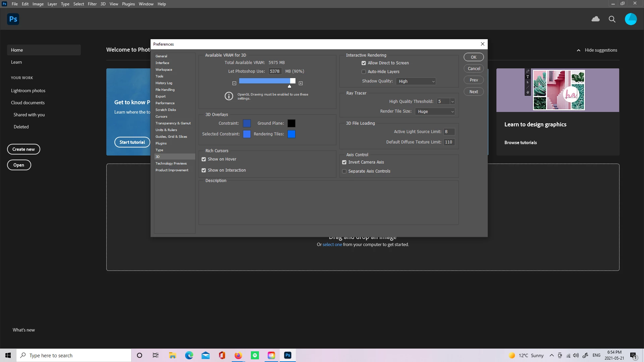Click the Ground Plane color swatch
644x362 pixels.
291,123
